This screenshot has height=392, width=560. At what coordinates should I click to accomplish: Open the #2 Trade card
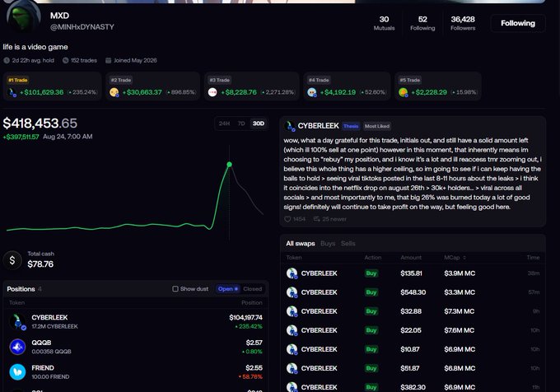[153, 86]
